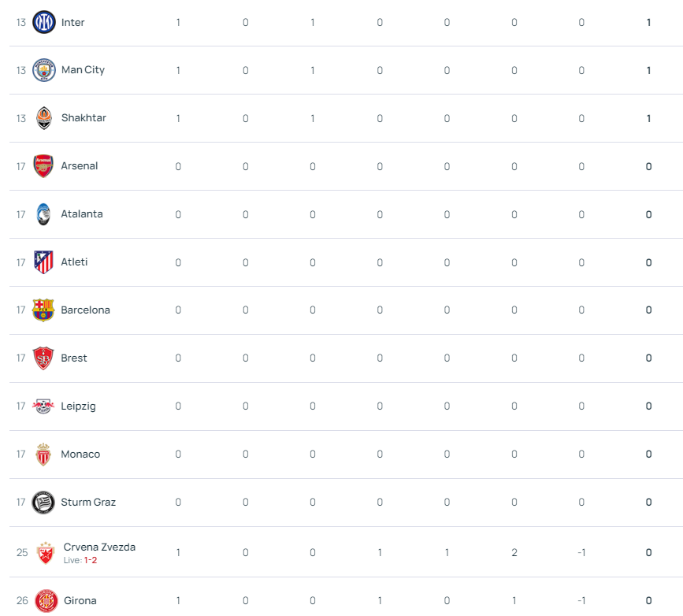The image size is (683, 616).
Task: Click the Inter club crest
Action: (x=44, y=22)
